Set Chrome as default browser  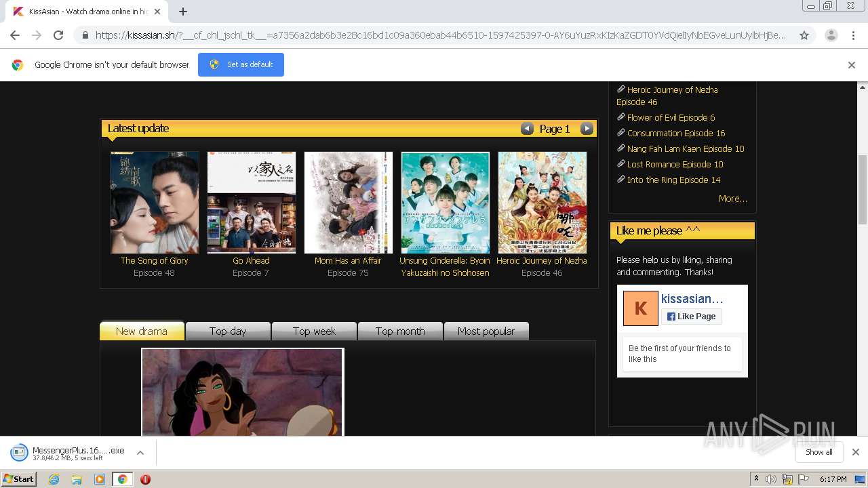click(x=241, y=64)
